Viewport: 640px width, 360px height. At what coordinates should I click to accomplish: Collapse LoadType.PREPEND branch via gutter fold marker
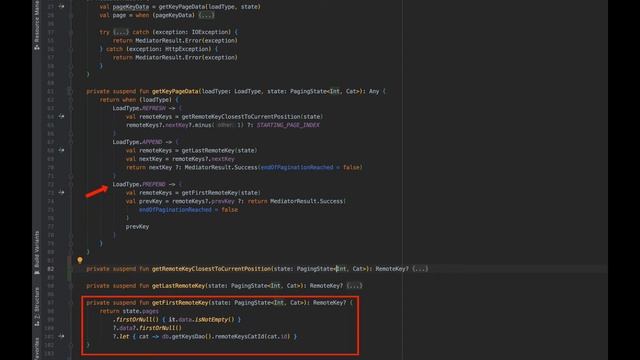tap(71, 184)
